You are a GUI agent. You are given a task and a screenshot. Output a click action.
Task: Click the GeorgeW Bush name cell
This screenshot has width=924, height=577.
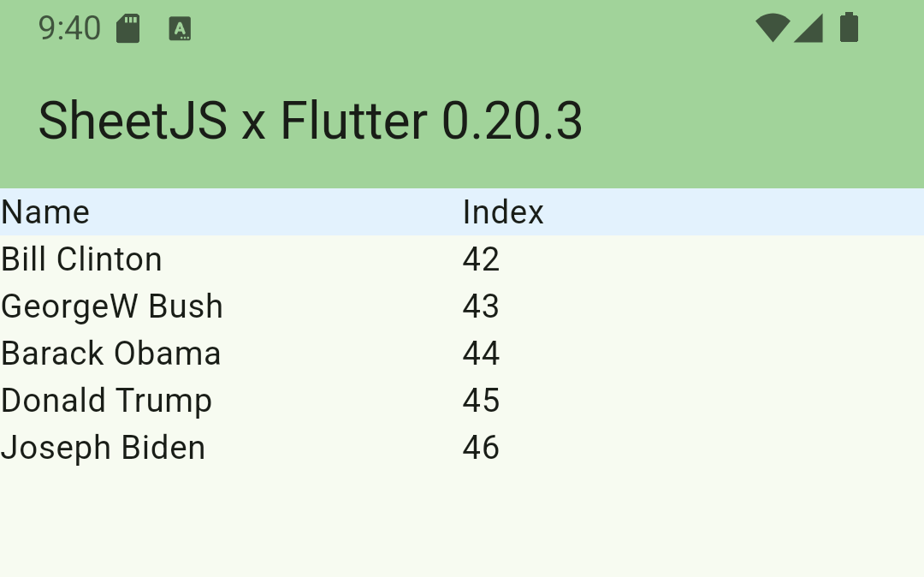(x=112, y=306)
